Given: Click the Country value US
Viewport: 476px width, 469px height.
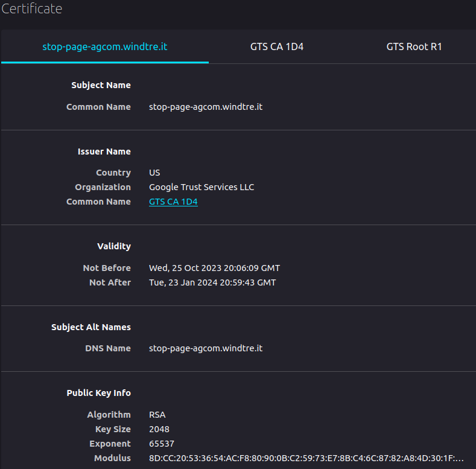Looking at the screenshot, I should point(154,173).
